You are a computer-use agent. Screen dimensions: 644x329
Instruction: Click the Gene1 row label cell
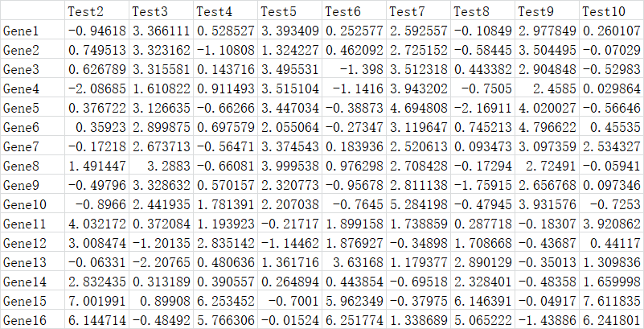point(32,31)
